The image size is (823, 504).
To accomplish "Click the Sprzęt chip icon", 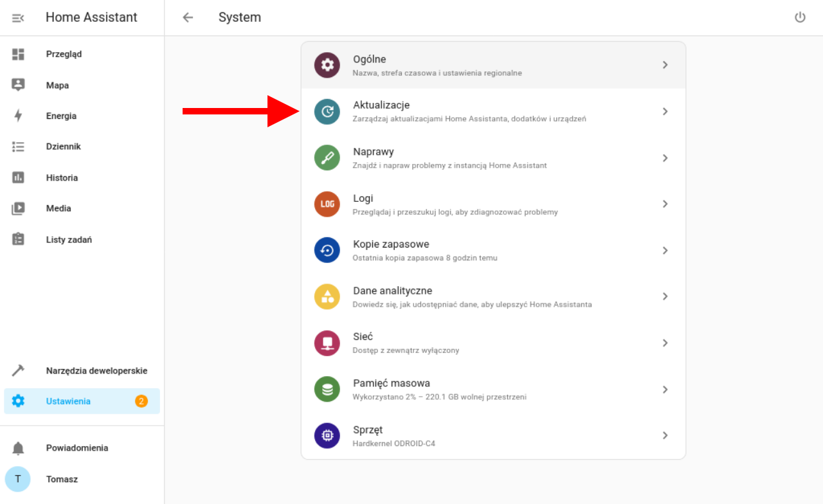I will 327,435.
